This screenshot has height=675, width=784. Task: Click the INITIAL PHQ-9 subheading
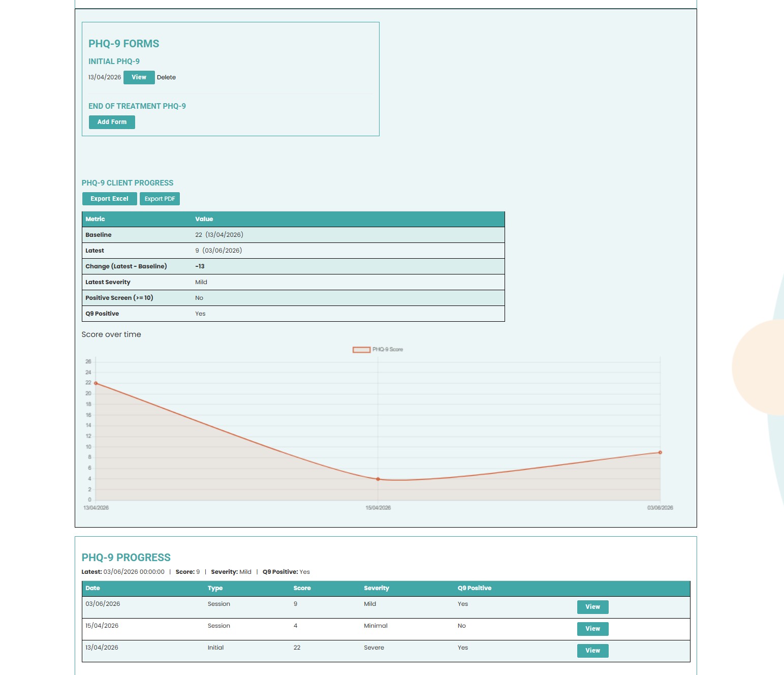tap(114, 62)
